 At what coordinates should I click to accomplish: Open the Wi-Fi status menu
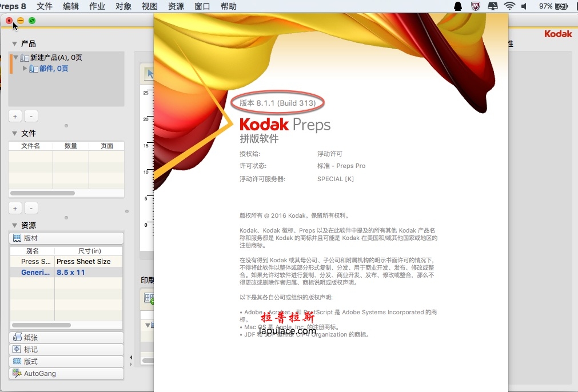(509, 6)
